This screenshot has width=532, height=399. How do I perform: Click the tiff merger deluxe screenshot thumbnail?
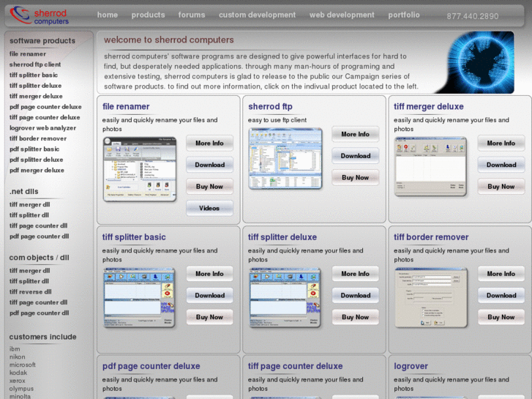click(430, 167)
